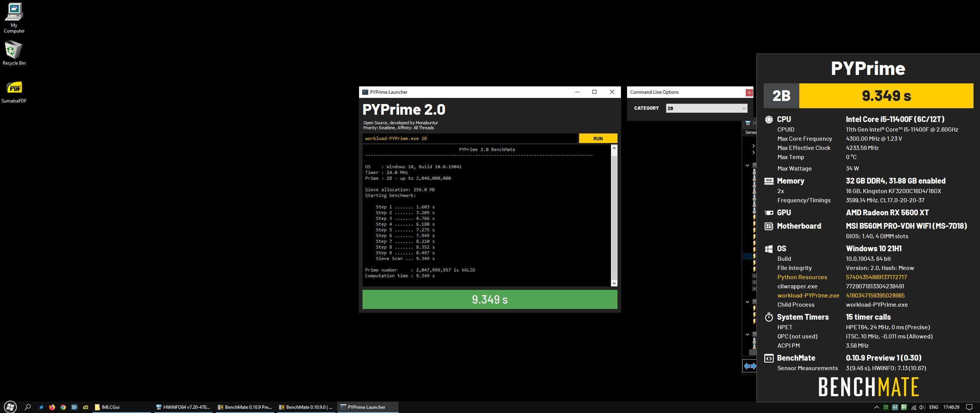Launch Chrome from the taskbar
This screenshot has width=980, height=413.
(63, 407)
